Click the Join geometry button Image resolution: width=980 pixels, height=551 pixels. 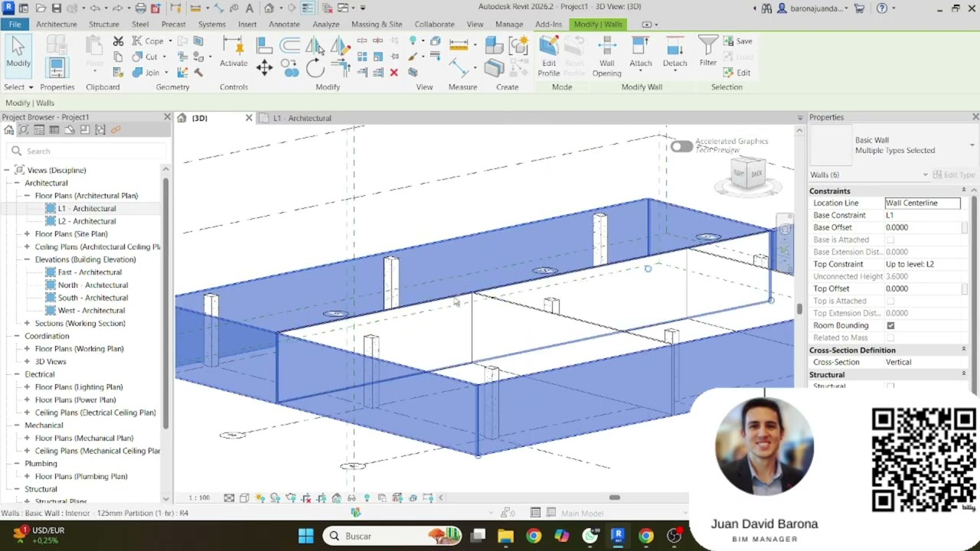tap(145, 73)
